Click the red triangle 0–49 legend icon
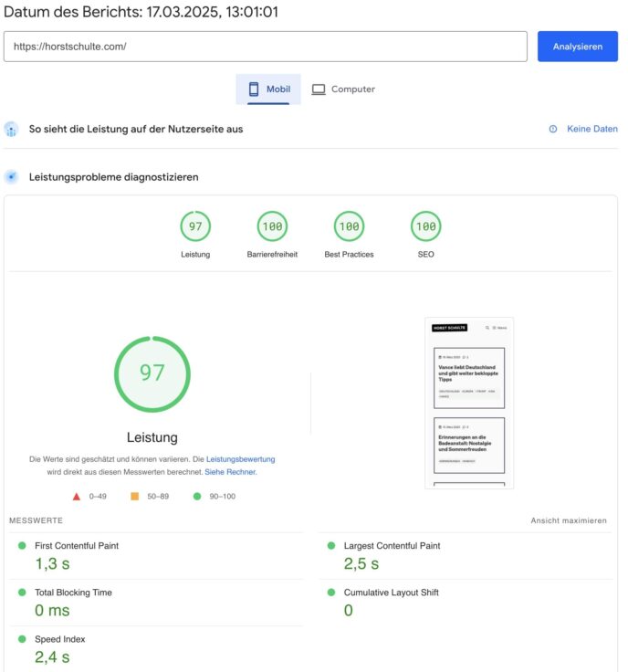This screenshot has width=628, height=672. (77, 497)
